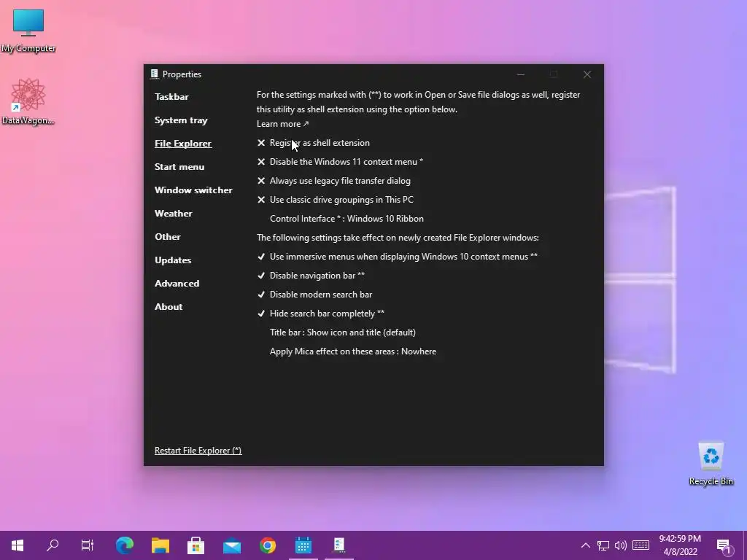Select My Computer desktop icon
Viewport: 747px width, 560px height.
(x=28, y=31)
